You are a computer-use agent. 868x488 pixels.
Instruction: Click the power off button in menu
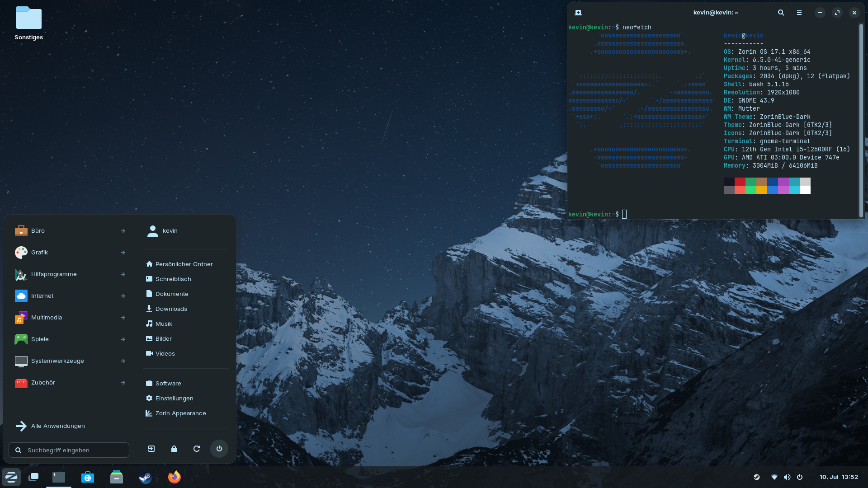click(x=219, y=449)
